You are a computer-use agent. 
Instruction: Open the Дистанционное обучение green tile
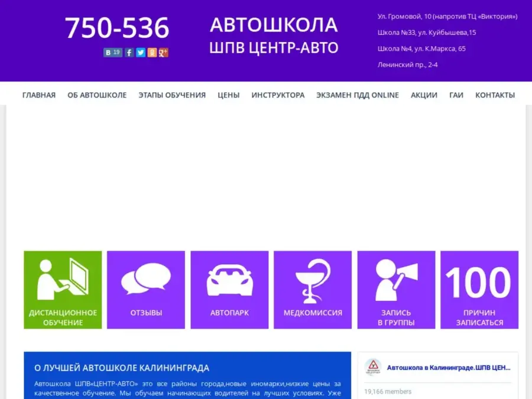63,290
